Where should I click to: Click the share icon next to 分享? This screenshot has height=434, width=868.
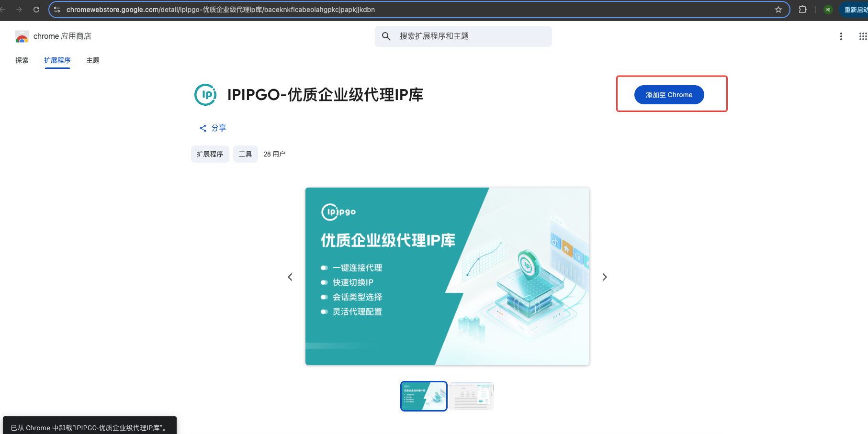[203, 128]
